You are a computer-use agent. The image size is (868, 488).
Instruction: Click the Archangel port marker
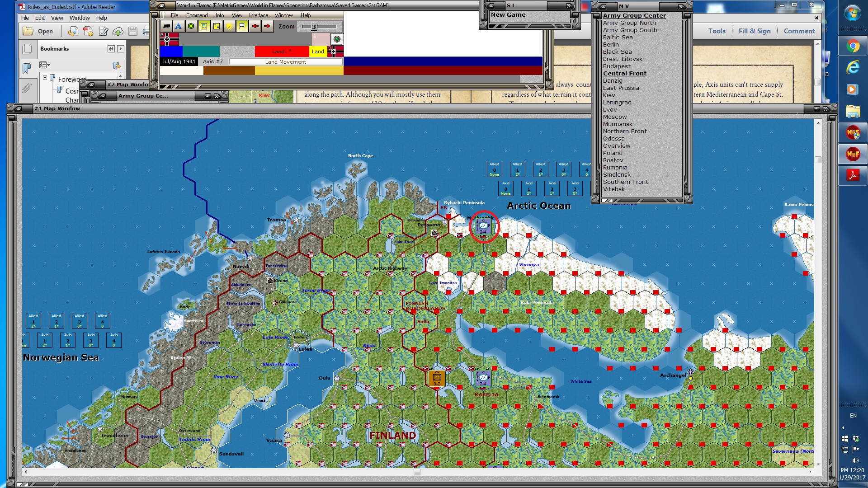(x=690, y=372)
